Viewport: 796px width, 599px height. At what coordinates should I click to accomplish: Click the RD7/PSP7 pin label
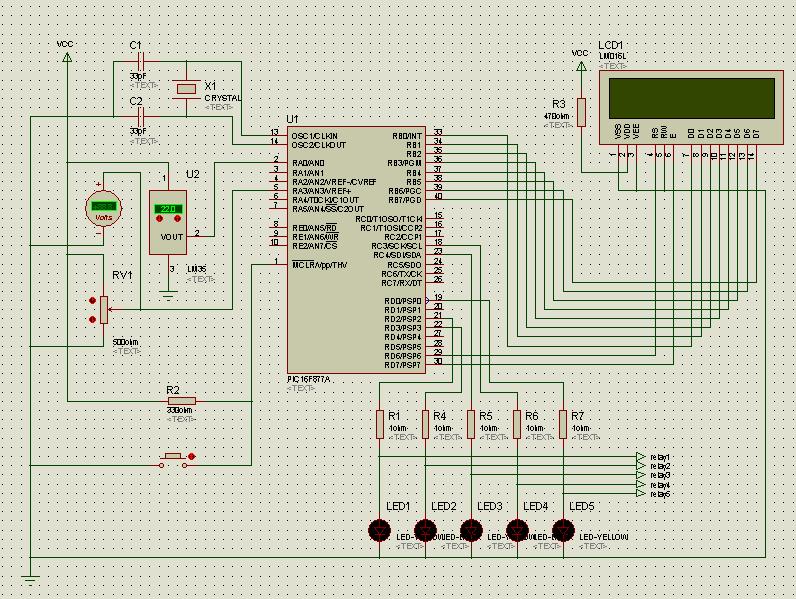pos(403,365)
